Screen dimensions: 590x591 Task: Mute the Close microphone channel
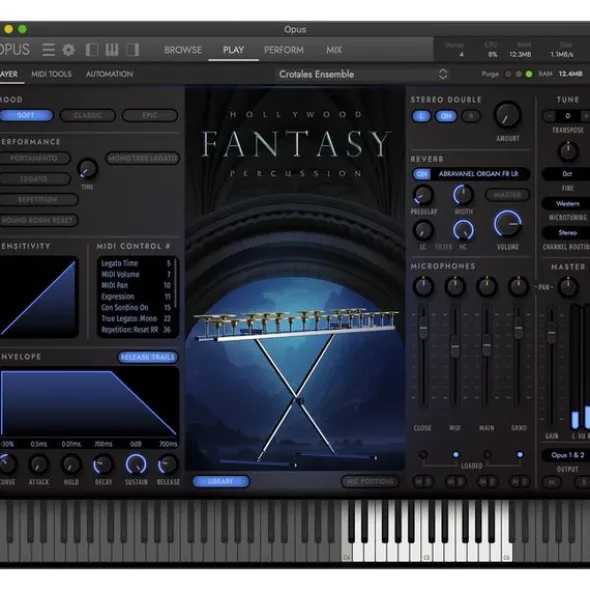pyautogui.click(x=419, y=481)
